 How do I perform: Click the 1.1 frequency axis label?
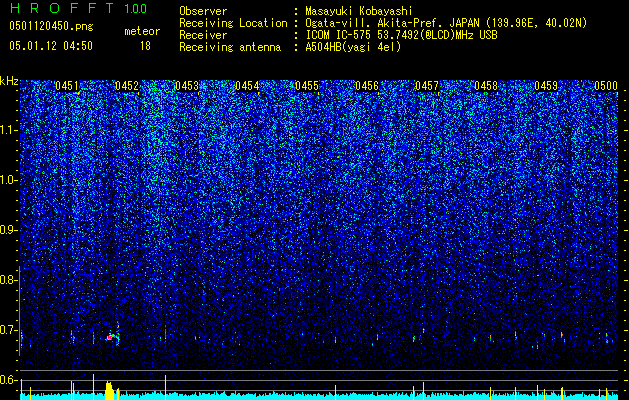pyautogui.click(x=8, y=130)
